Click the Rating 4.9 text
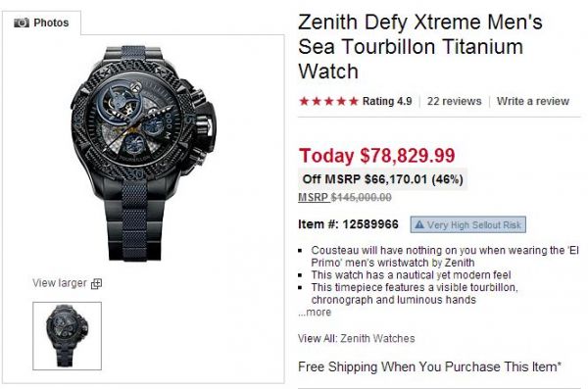 pos(387,101)
